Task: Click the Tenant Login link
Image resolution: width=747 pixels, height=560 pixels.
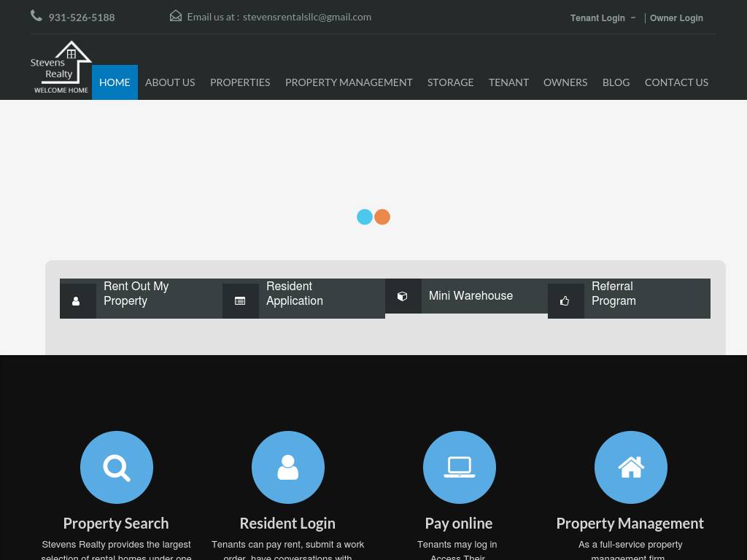Action: pyautogui.click(x=597, y=18)
